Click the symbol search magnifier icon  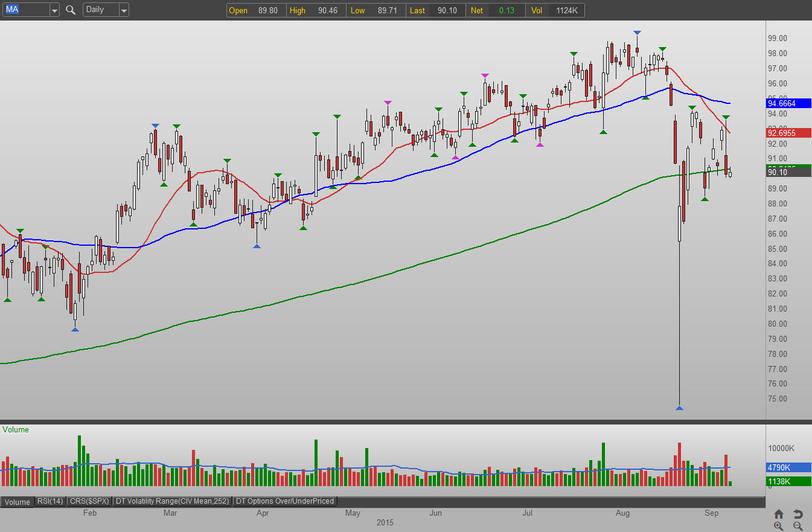point(71,10)
